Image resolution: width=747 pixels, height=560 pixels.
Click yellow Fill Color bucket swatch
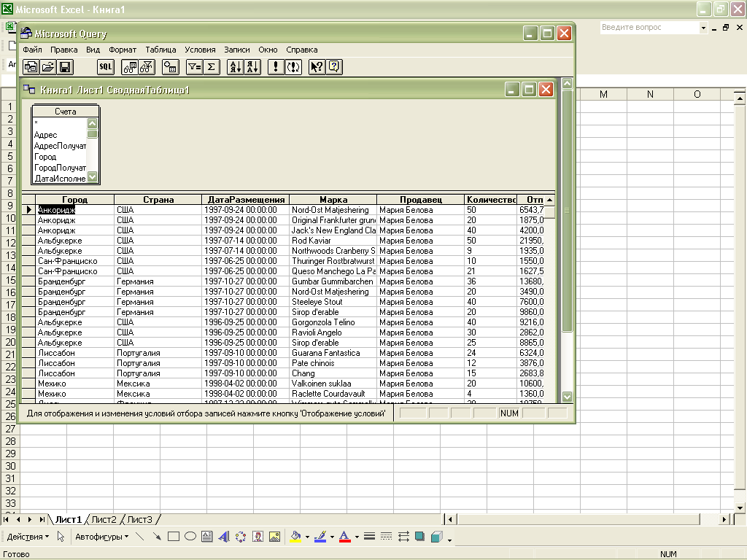coord(296,537)
